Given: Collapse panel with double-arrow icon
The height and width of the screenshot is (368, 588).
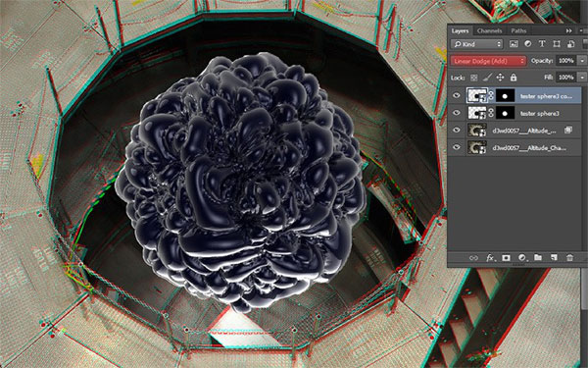Looking at the screenshot, I should pyautogui.click(x=569, y=30).
